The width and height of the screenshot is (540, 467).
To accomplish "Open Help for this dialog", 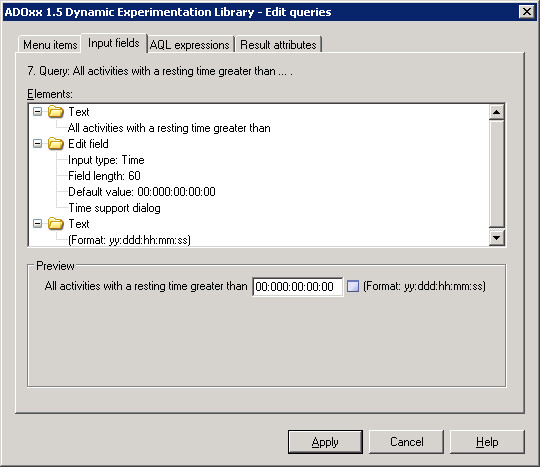I will 487,442.
